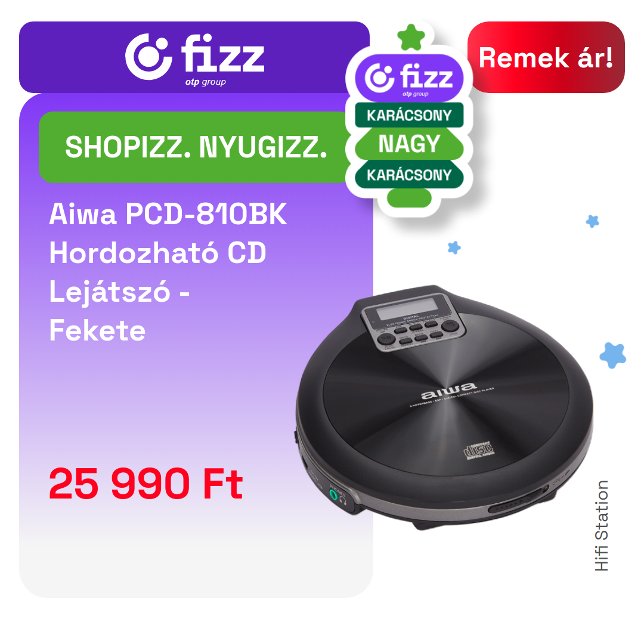Screen dimensions: 644x644
Task: Click the compact disc logo on player
Action: point(478,451)
